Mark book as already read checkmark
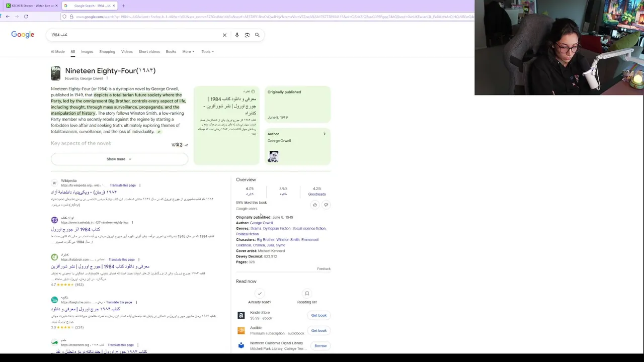Screen dimensions: 644x362 260,294
